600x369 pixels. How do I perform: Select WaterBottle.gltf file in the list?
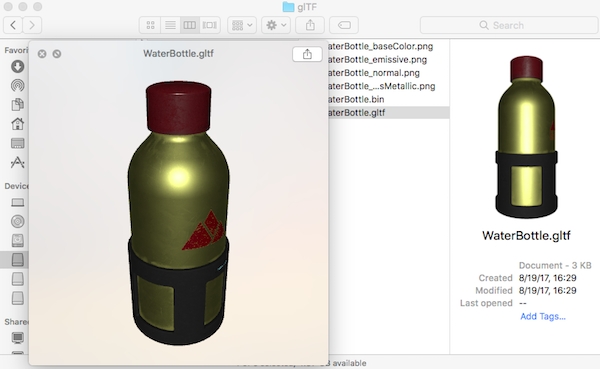(388, 113)
